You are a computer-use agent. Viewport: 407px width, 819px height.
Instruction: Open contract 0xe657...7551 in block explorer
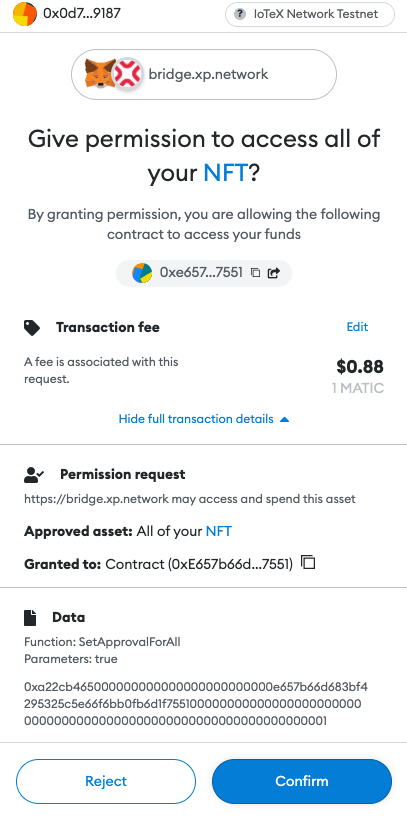(273, 273)
